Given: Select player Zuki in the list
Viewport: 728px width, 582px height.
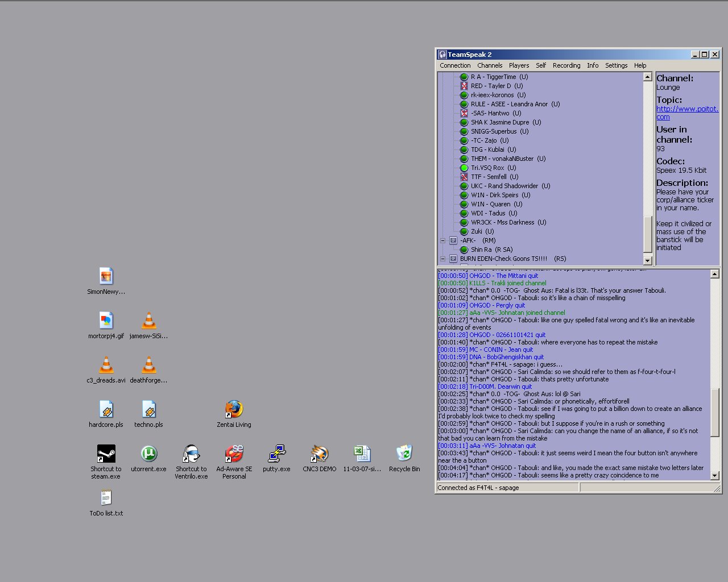Looking at the screenshot, I should pos(482,231).
